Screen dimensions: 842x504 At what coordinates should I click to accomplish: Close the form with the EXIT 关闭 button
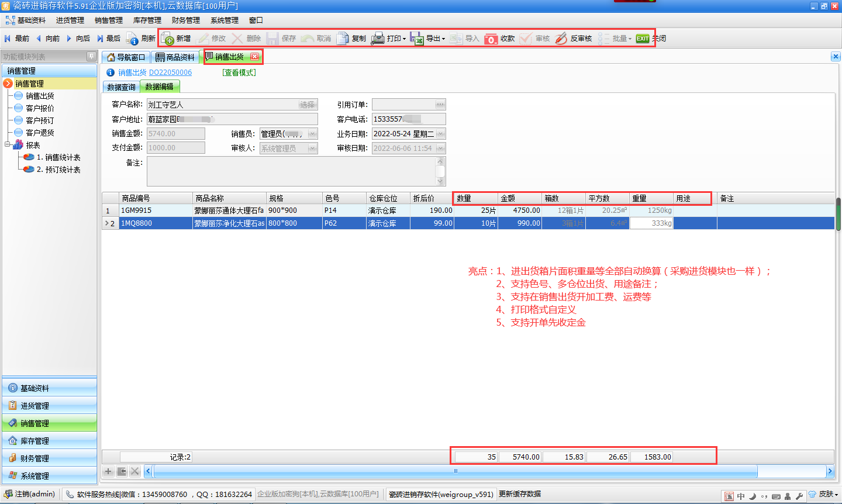click(651, 39)
